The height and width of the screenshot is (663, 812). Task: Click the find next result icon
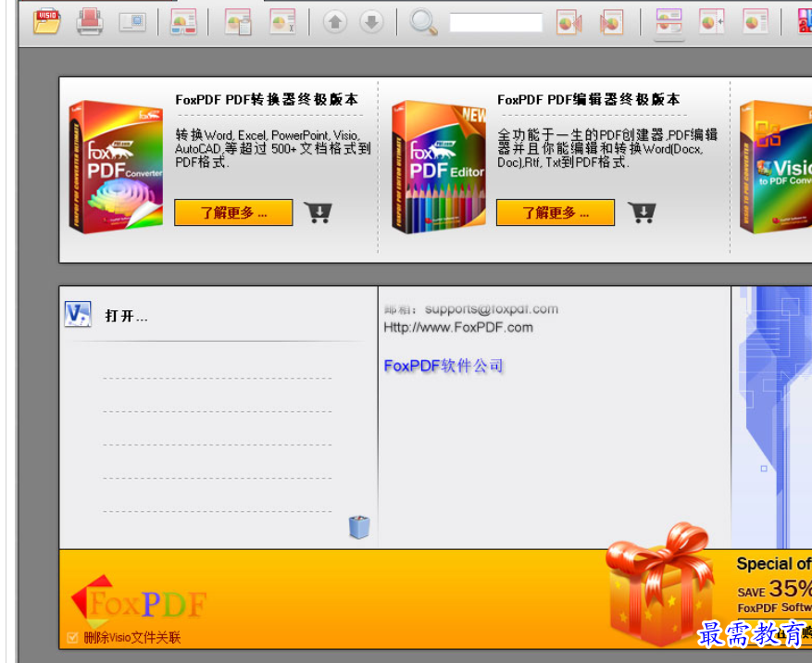[x=611, y=22]
